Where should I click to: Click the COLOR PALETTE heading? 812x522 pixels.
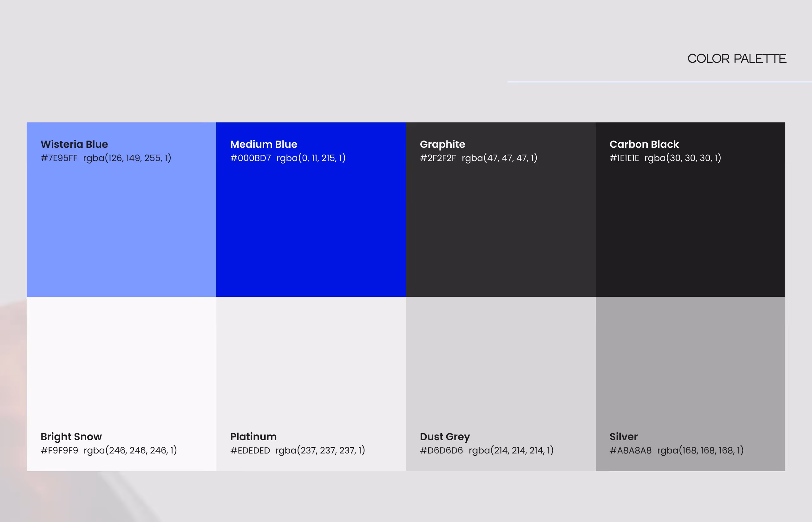(x=737, y=59)
